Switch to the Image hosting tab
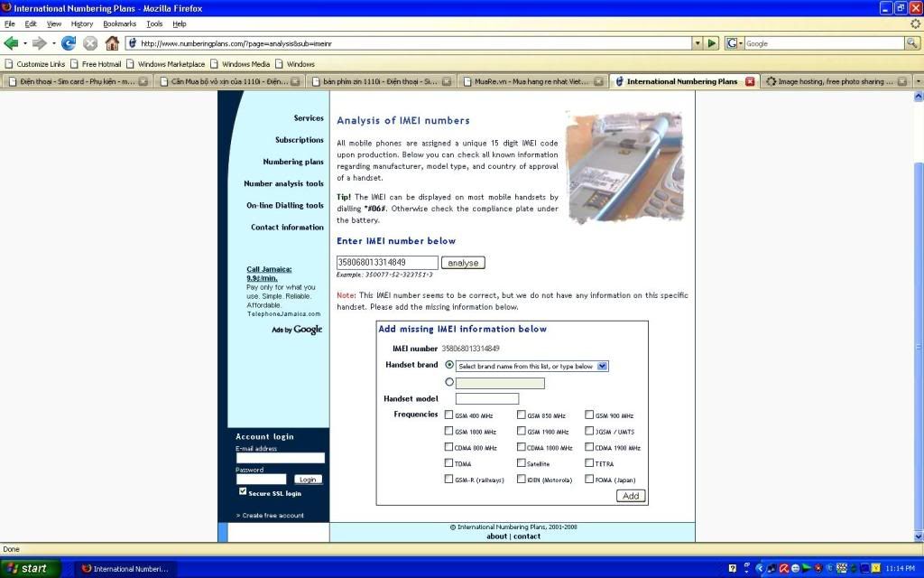 (x=835, y=81)
